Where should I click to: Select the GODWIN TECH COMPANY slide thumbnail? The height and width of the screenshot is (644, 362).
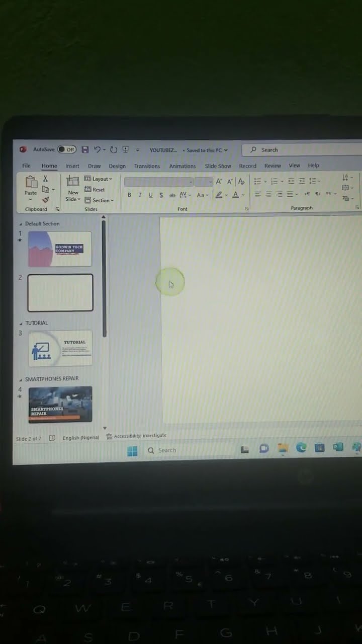(60, 249)
